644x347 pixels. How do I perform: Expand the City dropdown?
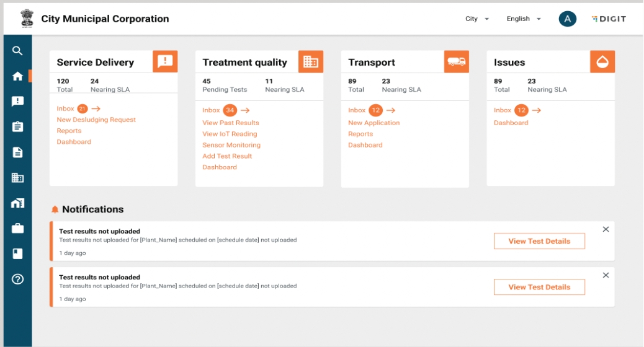coord(476,19)
